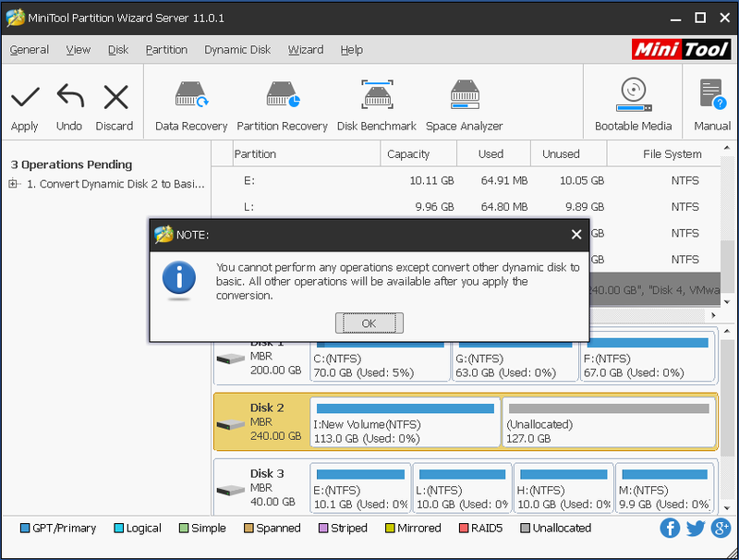Click the Facebook share icon
The width and height of the screenshot is (739, 560).
click(x=670, y=528)
